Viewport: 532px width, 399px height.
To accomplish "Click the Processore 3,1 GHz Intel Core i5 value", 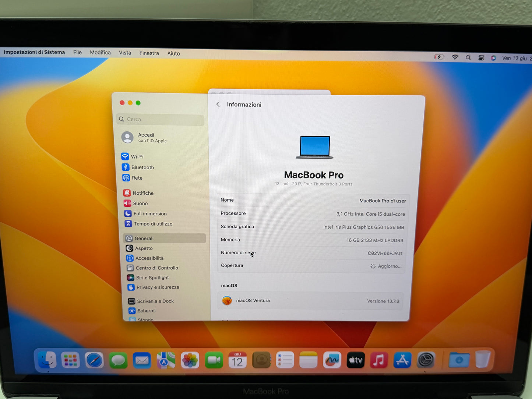I will point(370,214).
